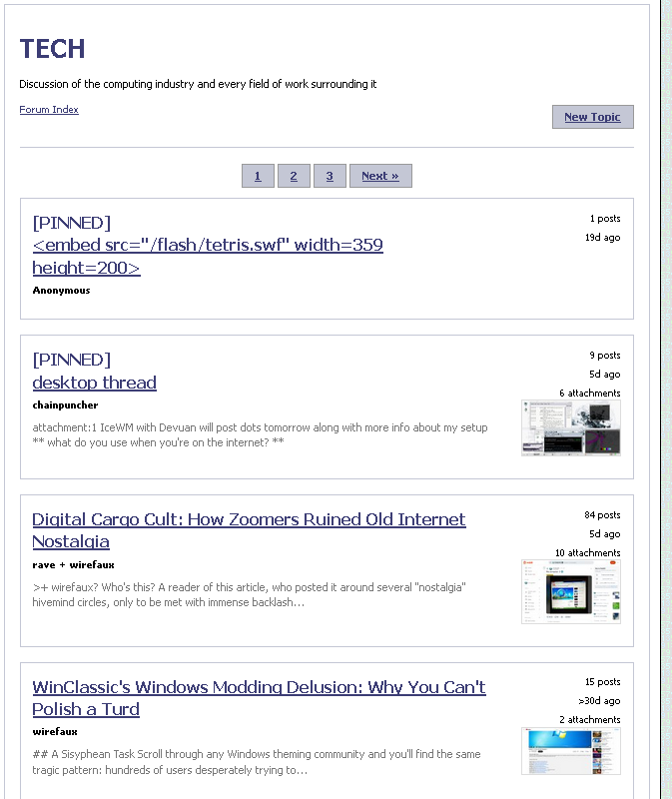
Task: Click the 6 attachments label
Action: click(589, 394)
